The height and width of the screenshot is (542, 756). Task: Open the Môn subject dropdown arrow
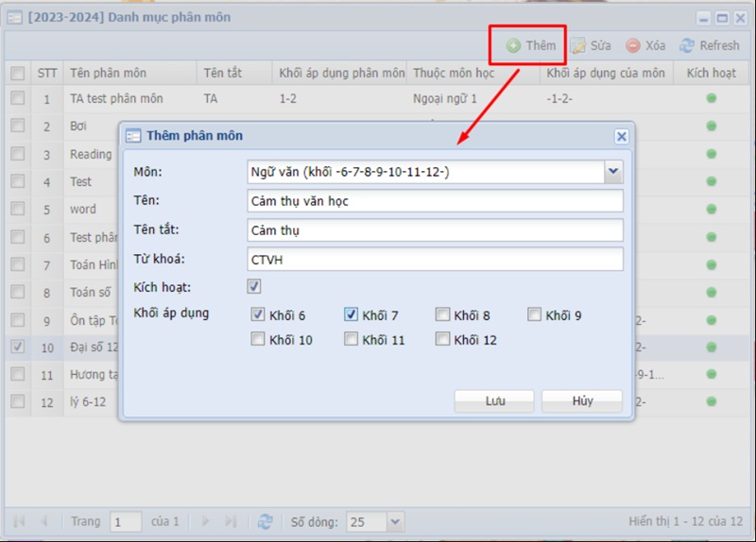pyautogui.click(x=613, y=172)
